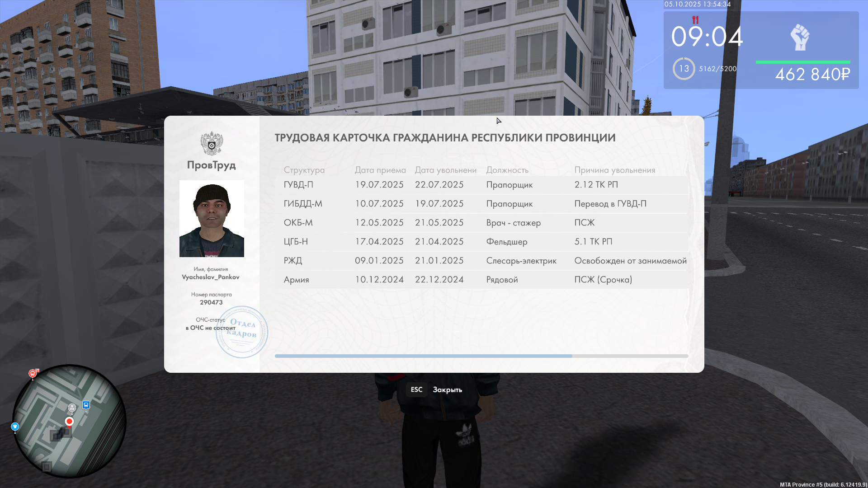
Task: Click the raised fist icon in HUD
Action: pos(800,37)
